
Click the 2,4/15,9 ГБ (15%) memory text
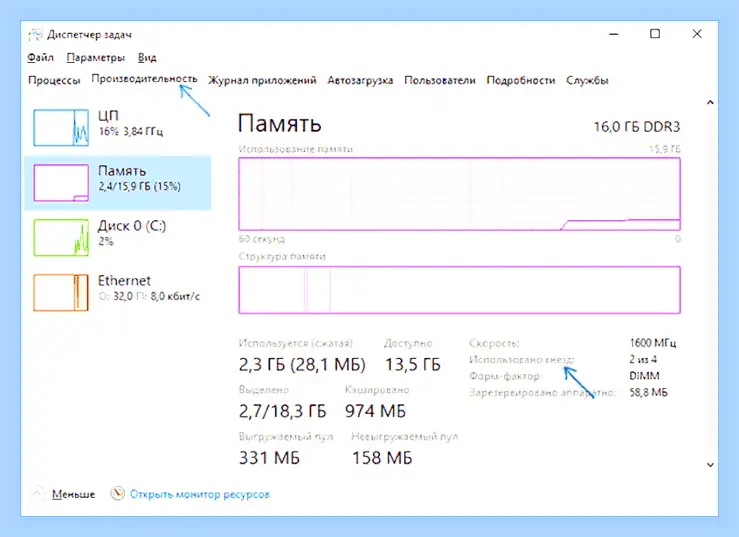point(140,186)
